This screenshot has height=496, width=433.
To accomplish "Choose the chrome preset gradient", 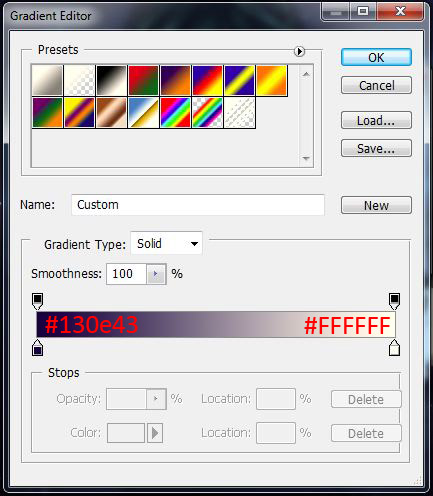I will click(143, 113).
